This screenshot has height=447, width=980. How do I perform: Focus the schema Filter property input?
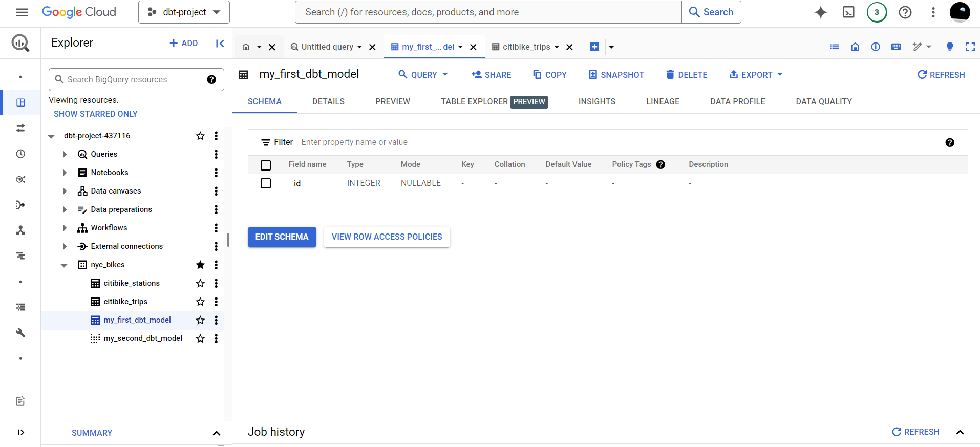(620, 142)
